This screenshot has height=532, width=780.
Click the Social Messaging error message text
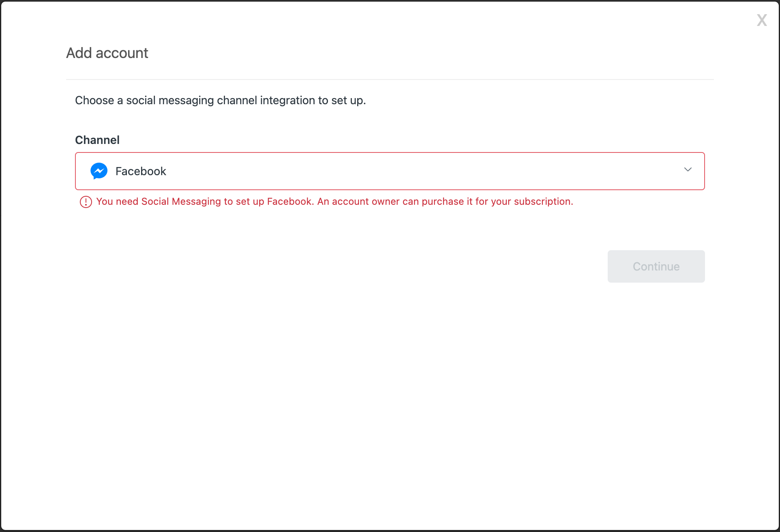pos(334,202)
